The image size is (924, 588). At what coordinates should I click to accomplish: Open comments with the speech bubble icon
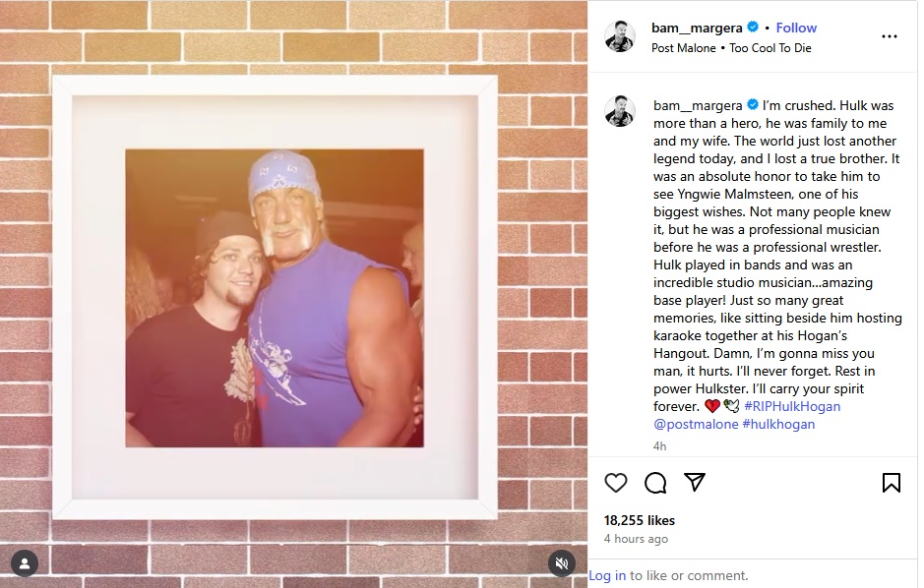pos(655,483)
